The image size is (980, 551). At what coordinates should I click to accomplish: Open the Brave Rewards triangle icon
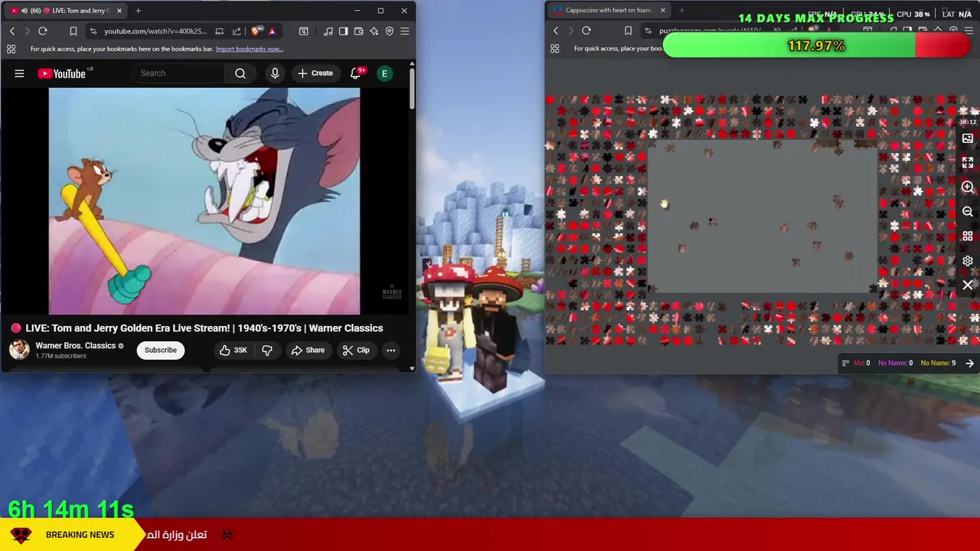click(x=272, y=31)
